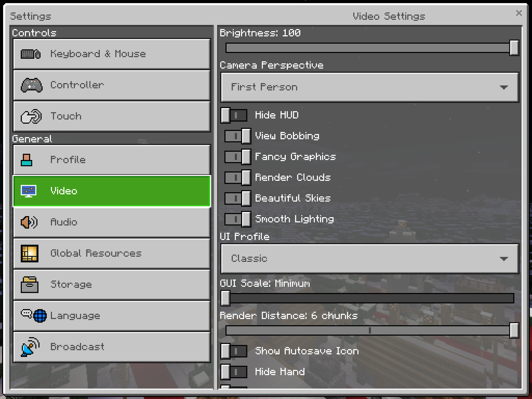Click the Brightness slider handle

pyautogui.click(x=514, y=48)
